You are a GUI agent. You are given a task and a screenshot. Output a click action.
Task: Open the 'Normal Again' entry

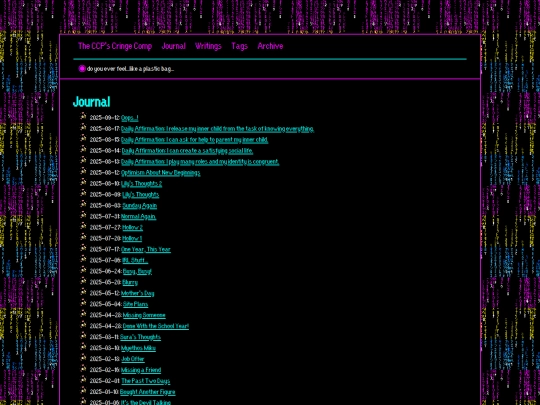pos(138,217)
